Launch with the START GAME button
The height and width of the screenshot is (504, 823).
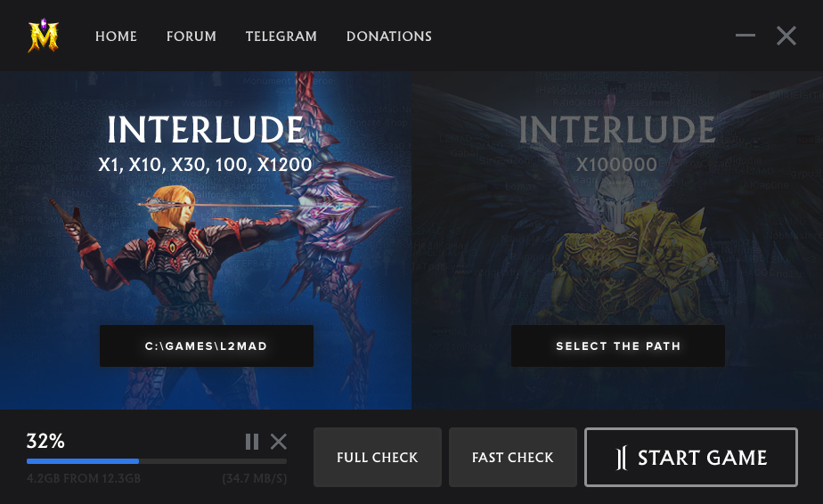click(x=691, y=458)
